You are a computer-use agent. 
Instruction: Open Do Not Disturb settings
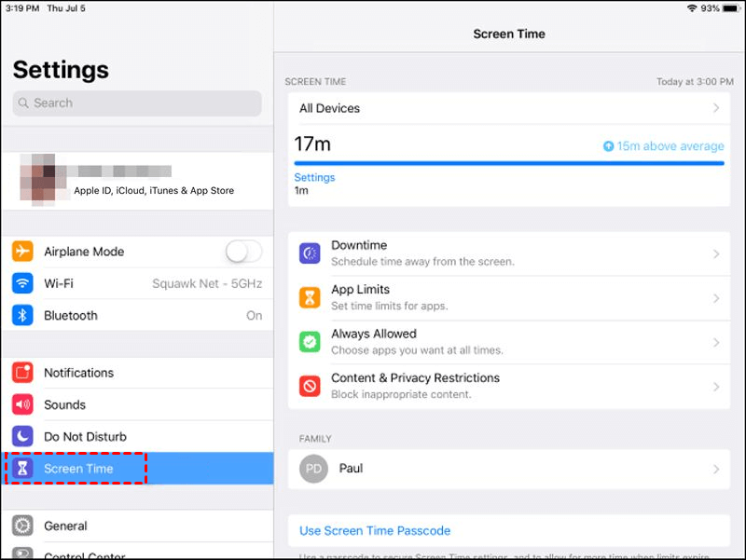[137, 436]
